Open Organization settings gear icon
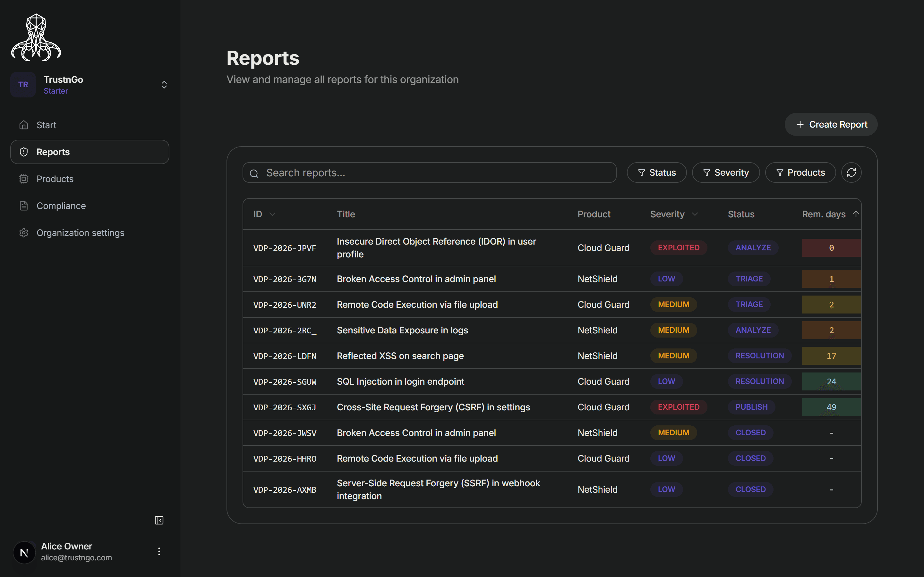Image resolution: width=924 pixels, height=577 pixels. coord(24,232)
